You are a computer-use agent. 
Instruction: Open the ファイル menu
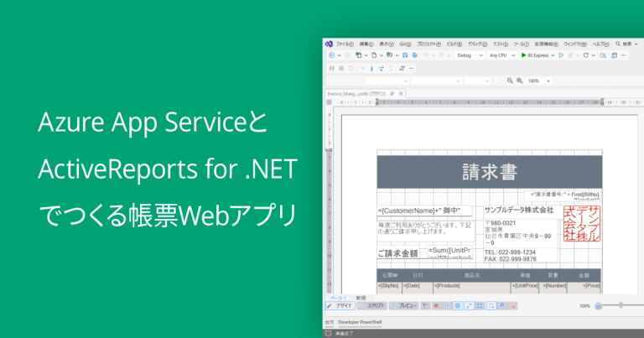point(345,44)
